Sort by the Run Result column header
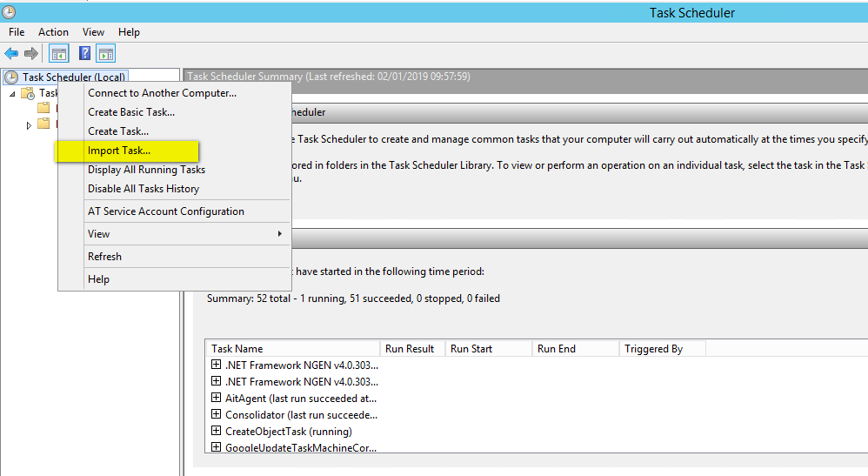The image size is (868, 476). 410,349
